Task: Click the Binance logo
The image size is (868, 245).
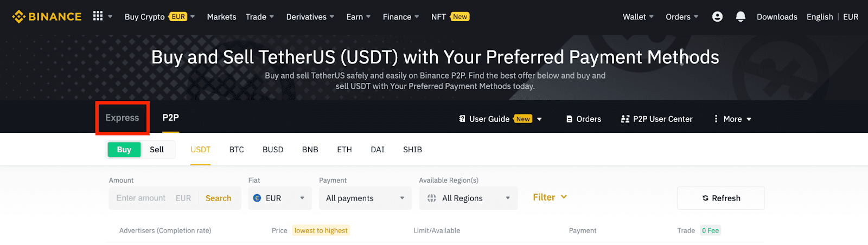Action: (x=47, y=17)
